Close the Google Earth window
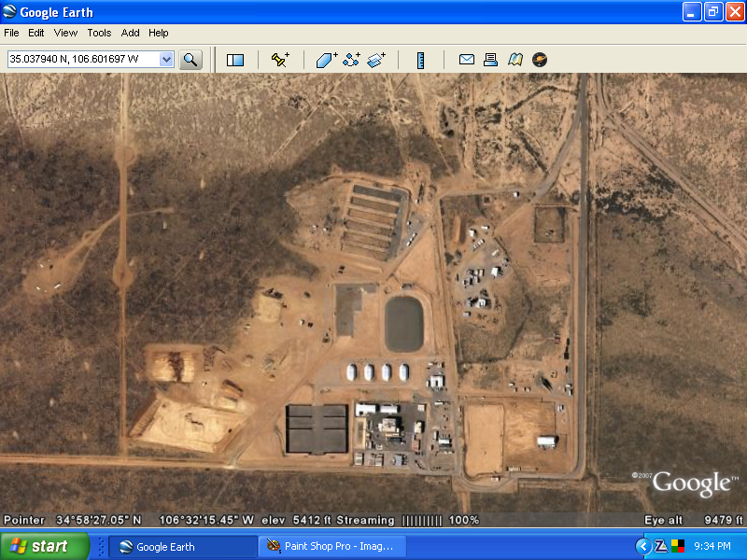This screenshot has height=560, width=747. click(735, 12)
